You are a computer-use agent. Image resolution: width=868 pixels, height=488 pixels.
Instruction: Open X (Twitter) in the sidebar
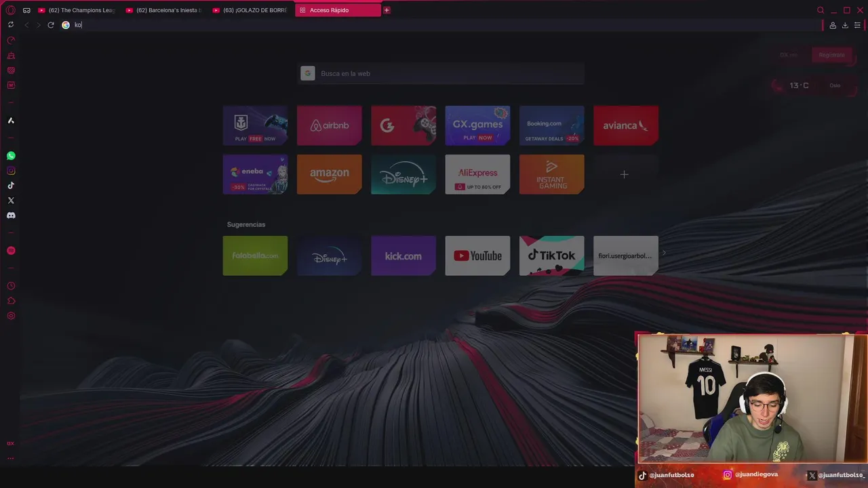coord(11,201)
